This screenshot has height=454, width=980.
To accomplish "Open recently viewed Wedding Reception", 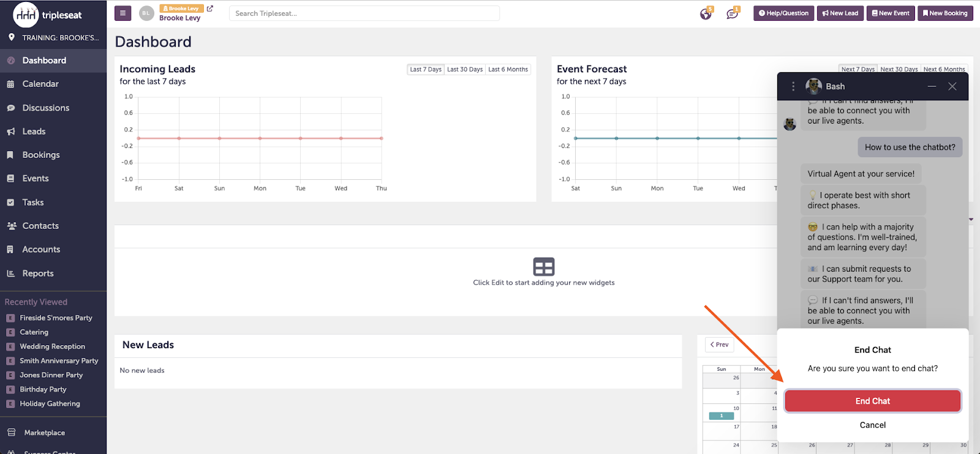I will coord(52,346).
